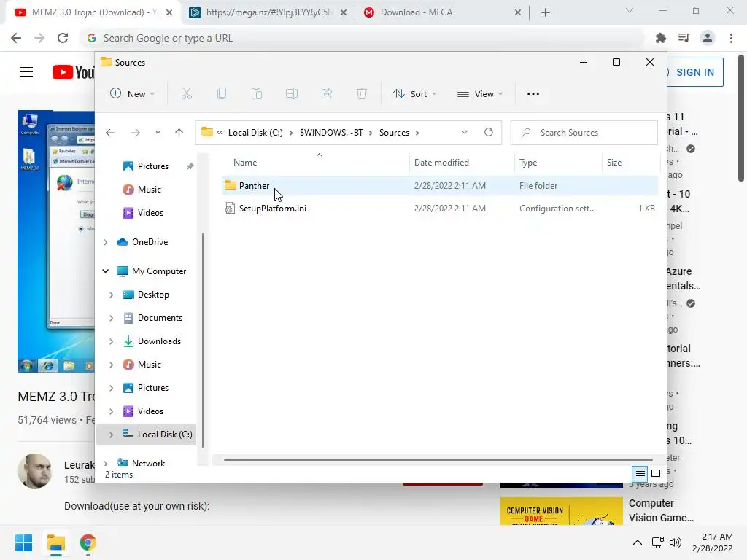The image size is (747, 560).
Task: Sort by Type column header
Action: 528,163
